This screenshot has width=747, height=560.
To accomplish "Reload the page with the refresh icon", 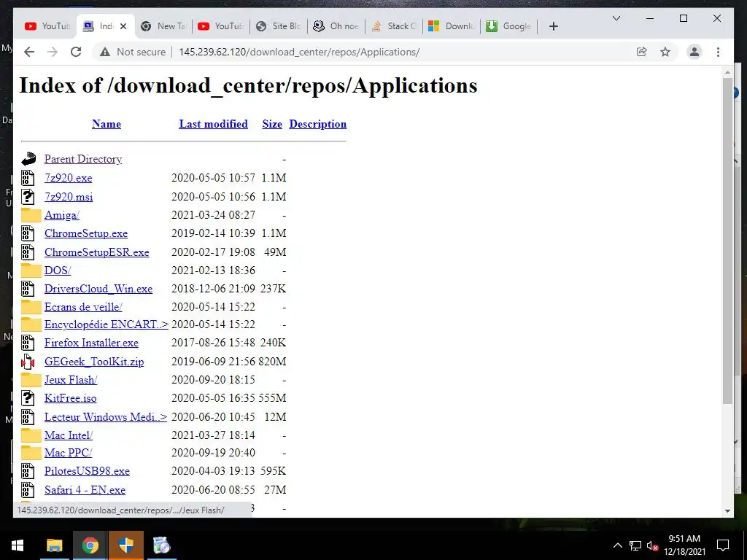I will (x=76, y=52).
